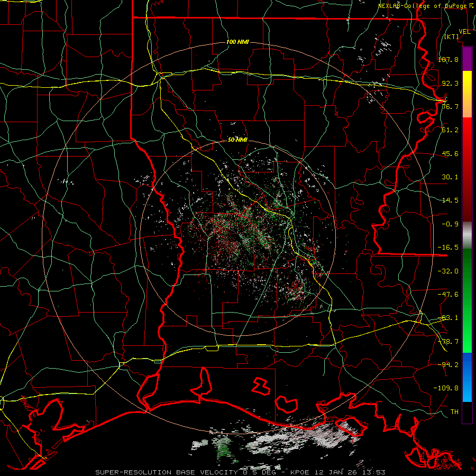The width and height of the screenshot is (476, 476).
Task: Click the -47.6 velocity scale value
Action: click(x=448, y=295)
